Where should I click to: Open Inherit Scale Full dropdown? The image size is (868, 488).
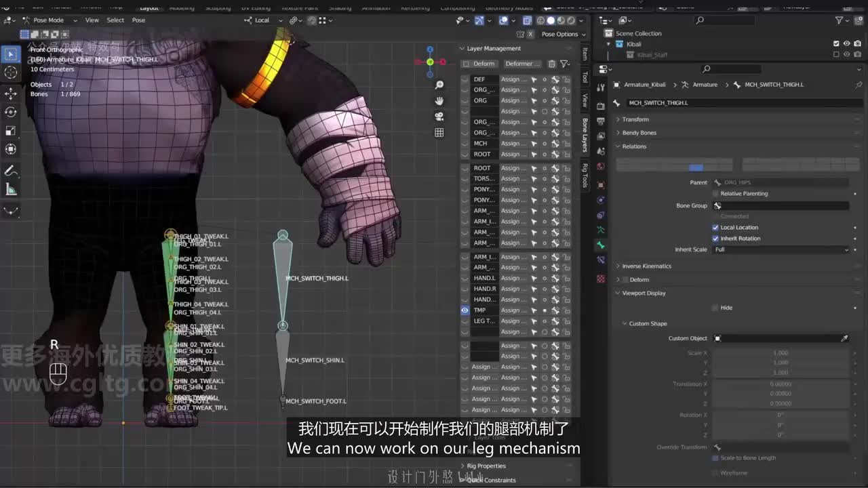coord(781,249)
